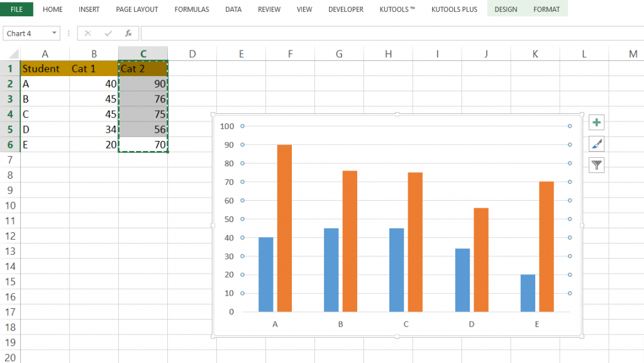Viewport: 644px width, 363px height.
Task: Select the Cat 2 header cell
Action: (143, 69)
